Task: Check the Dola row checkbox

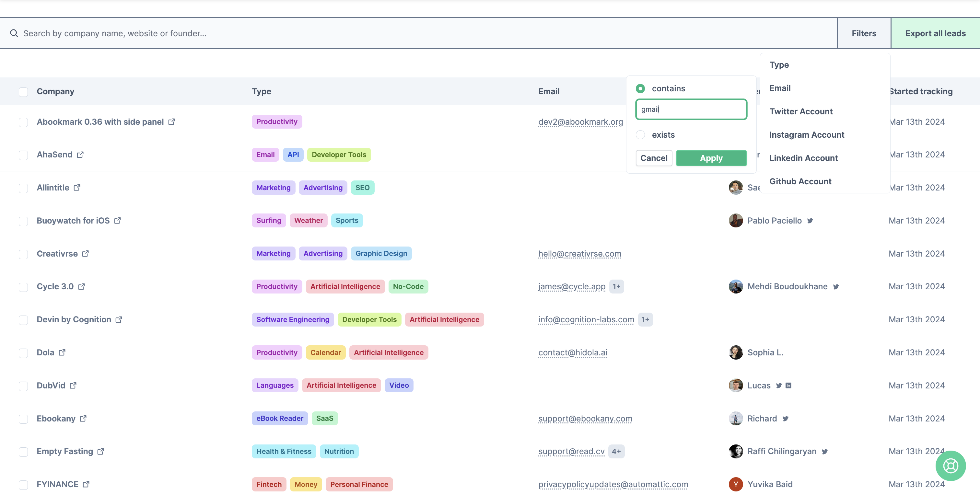Action: pyautogui.click(x=23, y=353)
